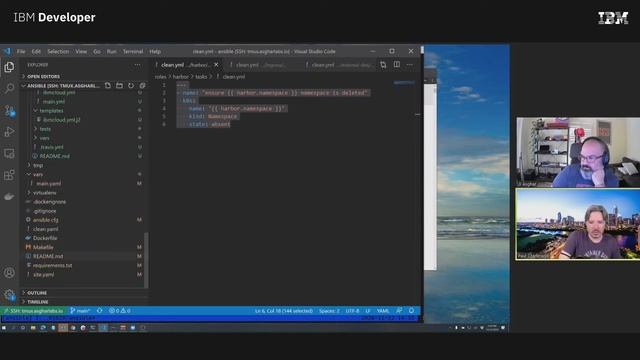Click errors and warnings count in status bar
640x360 pixels.
pyautogui.click(x=120, y=311)
